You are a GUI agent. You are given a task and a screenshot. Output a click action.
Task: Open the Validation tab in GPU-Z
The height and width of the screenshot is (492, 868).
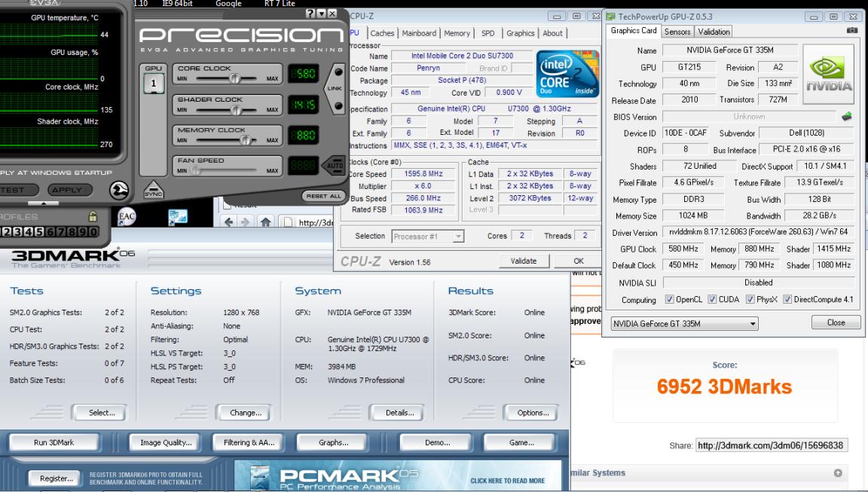714,32
